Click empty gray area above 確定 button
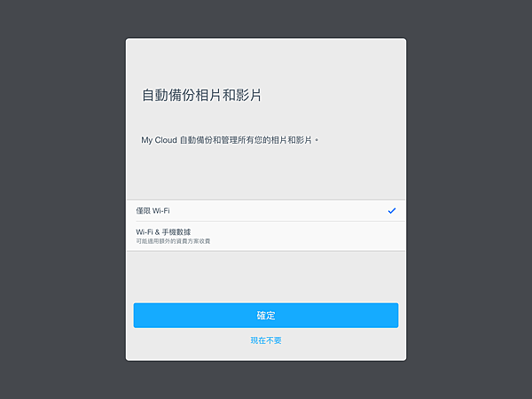This screenshot has width=532, height=399. point(266,277)
